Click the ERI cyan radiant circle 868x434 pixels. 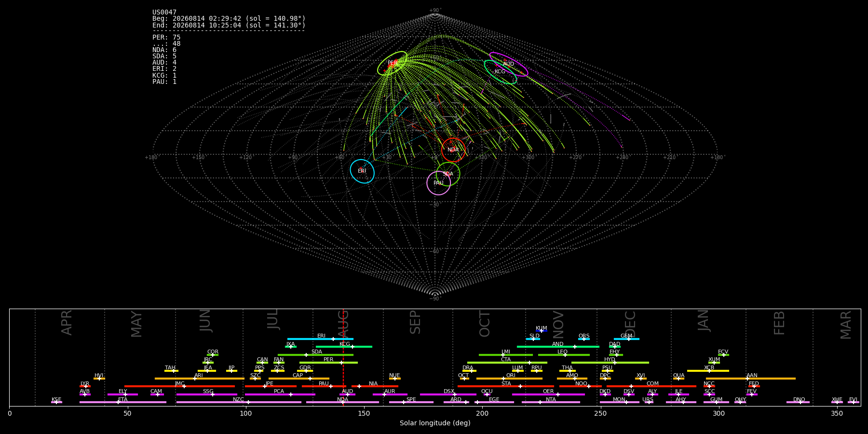[362, 171]
